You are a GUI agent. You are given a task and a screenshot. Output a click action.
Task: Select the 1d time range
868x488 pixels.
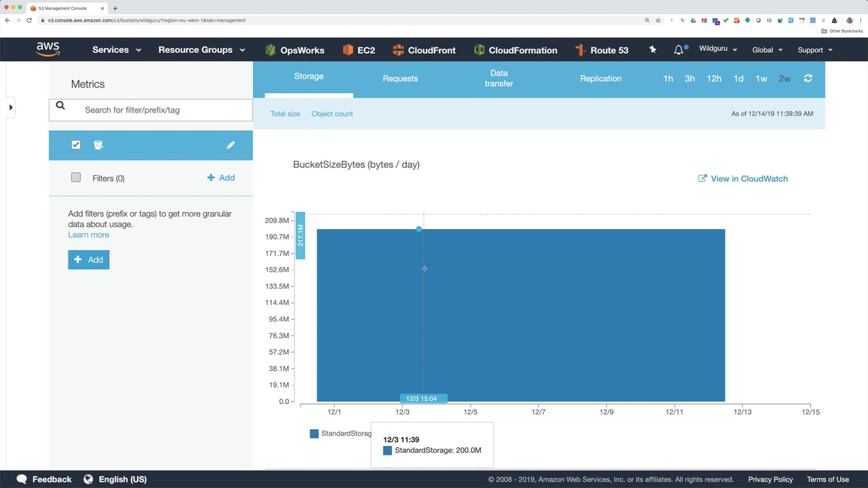click(x=738, y=79)
